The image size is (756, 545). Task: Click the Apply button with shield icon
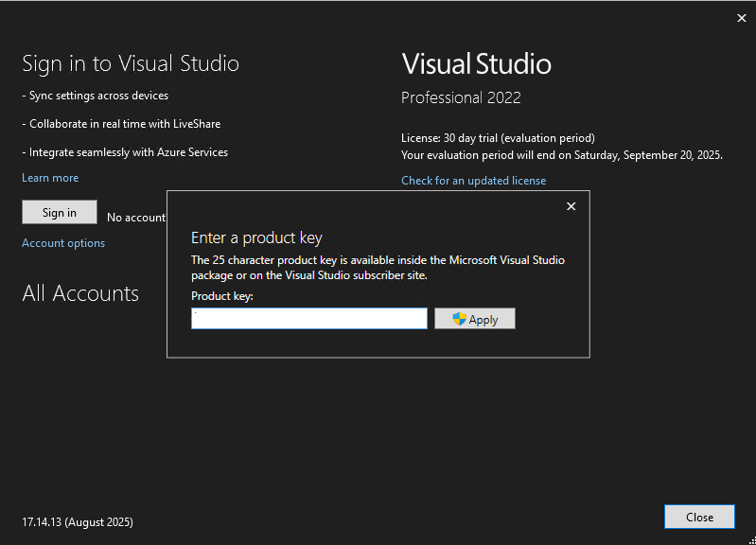point(475,319)
